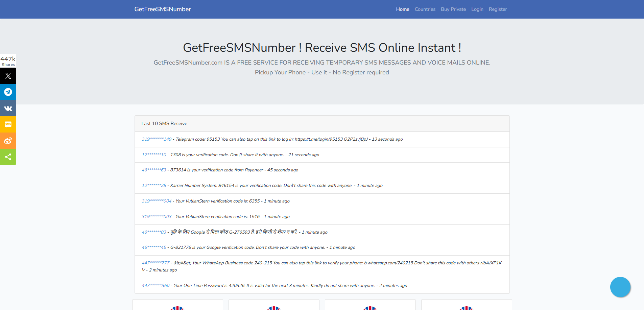Open number 46*******63 with the Payoneer code

[x=153, y=170]
